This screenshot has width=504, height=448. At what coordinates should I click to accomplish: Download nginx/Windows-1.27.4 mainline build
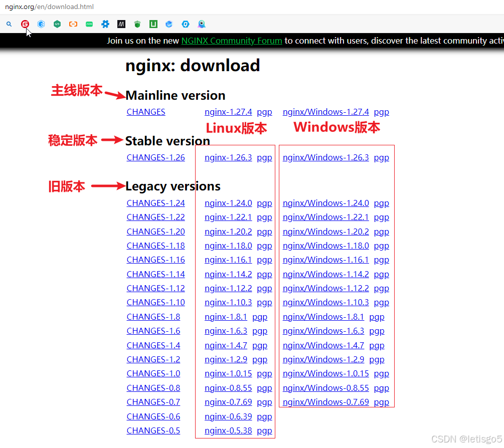pos(326,112)
